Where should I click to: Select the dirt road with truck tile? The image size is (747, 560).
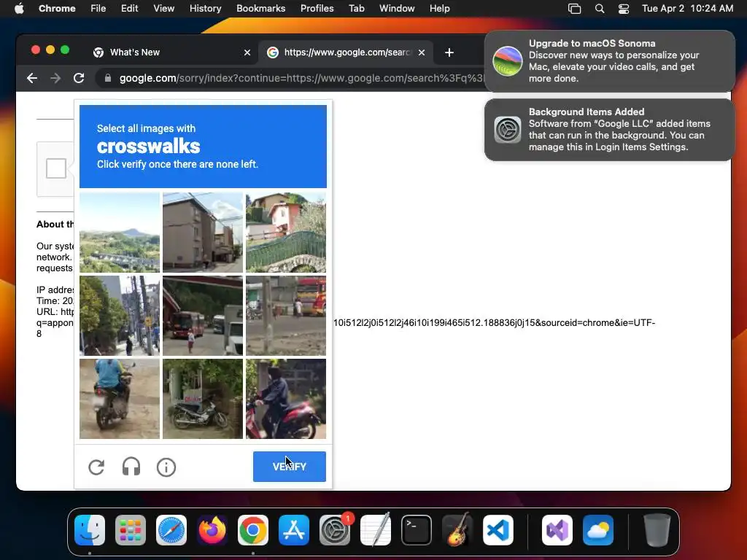[286, 316]
